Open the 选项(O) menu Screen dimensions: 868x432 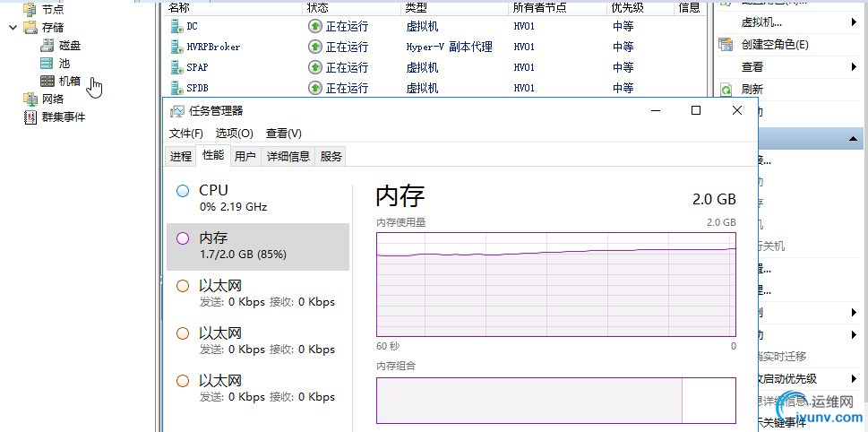[x=234, y=134]
